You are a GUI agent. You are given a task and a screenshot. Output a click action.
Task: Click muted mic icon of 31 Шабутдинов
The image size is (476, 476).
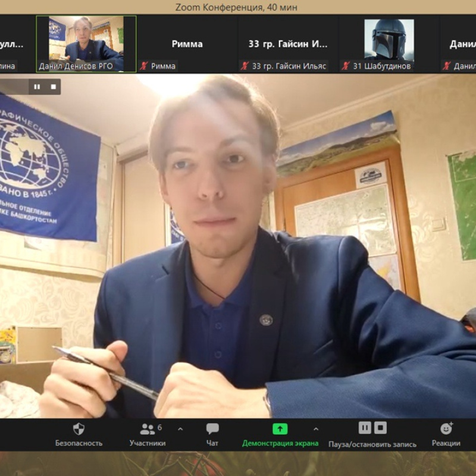click(346, 66)
